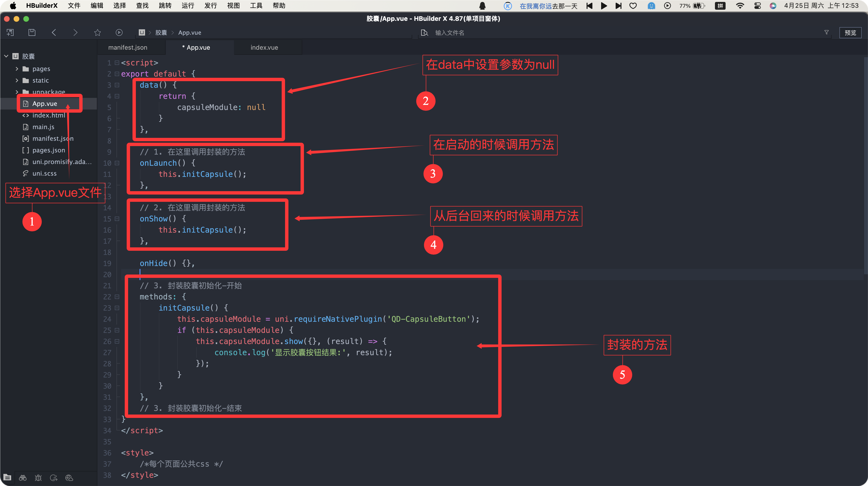
Task: Open uni.promisify.ada... in the file tree
Action: coord(62,162)
